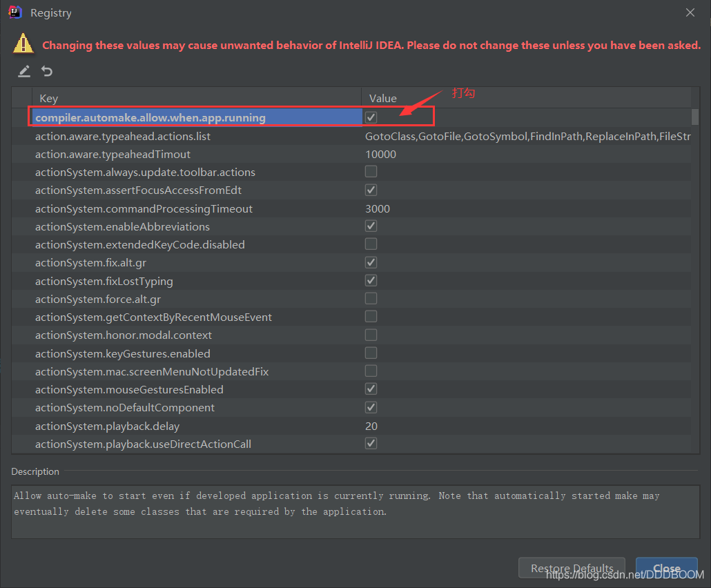711x588 pixels.
Task: Close the Registry dialog with X
Action: click(690, 12)
